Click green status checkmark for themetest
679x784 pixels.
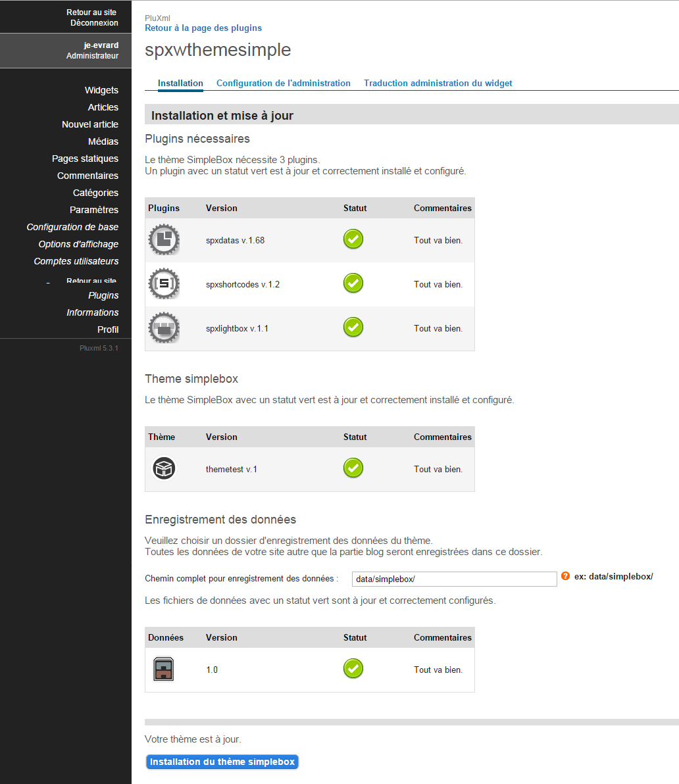click(x=353, y=468)
